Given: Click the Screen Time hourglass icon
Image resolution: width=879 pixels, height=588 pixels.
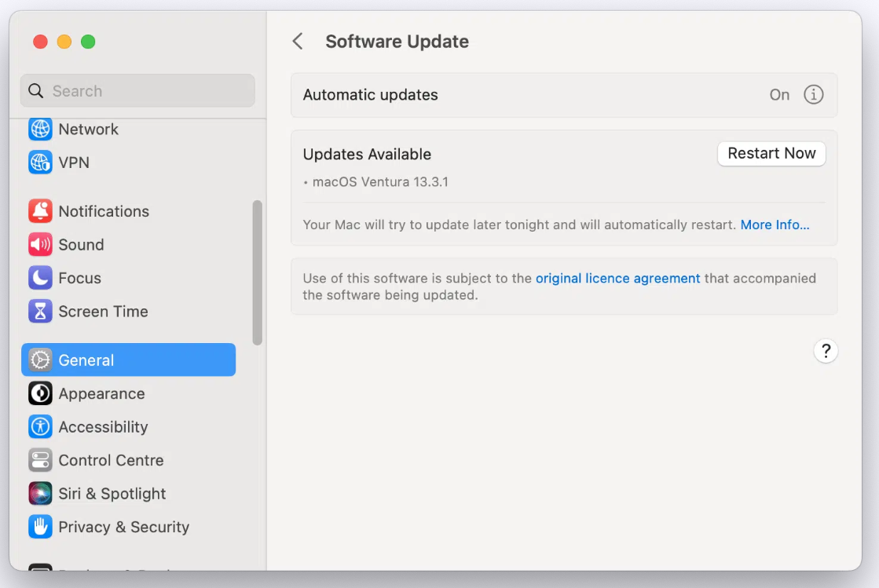Looking at the screenshot, I should 40,312.
